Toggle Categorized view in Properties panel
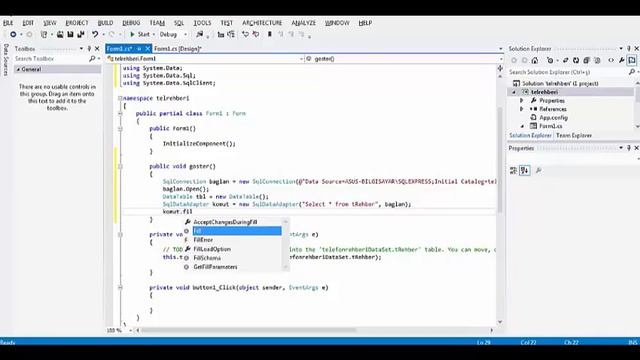 (x=513, y=170)
